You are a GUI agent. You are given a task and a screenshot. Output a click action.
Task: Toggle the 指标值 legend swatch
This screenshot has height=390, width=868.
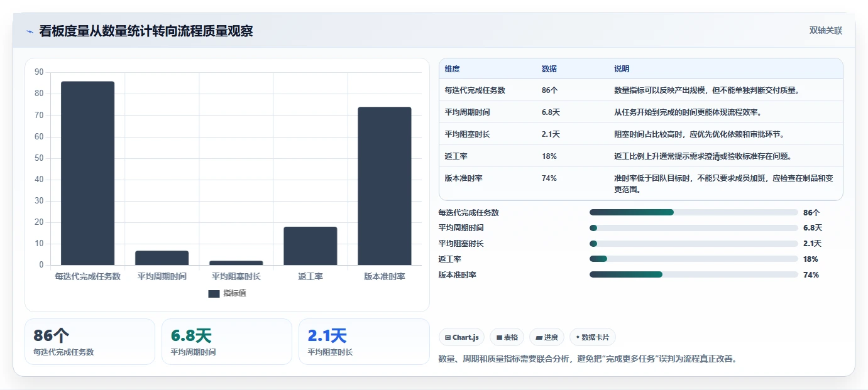pyautogui.click(x=214, y=293)
